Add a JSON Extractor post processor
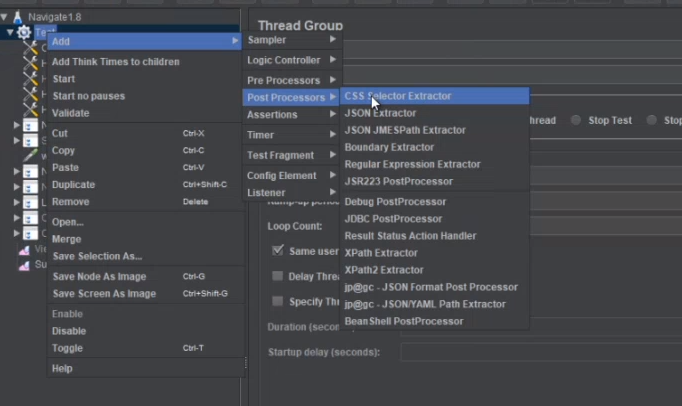 [x=381, y=113]
